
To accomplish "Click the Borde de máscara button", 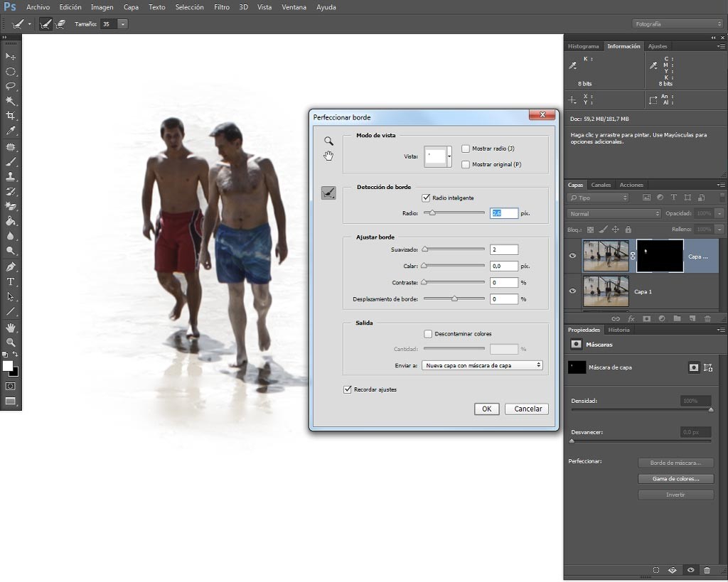I will coord(675,463).
